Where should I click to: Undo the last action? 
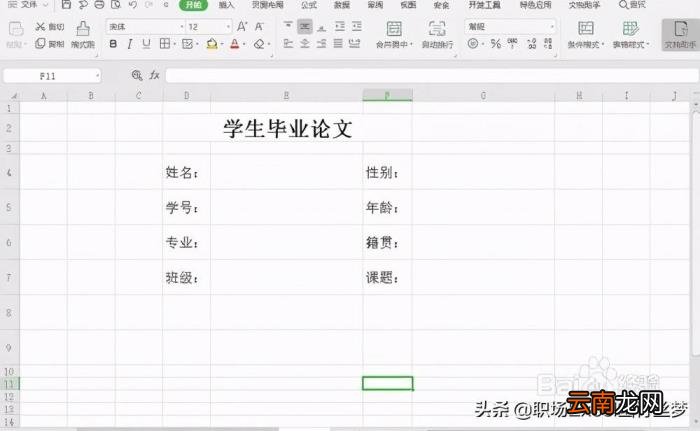133,4
